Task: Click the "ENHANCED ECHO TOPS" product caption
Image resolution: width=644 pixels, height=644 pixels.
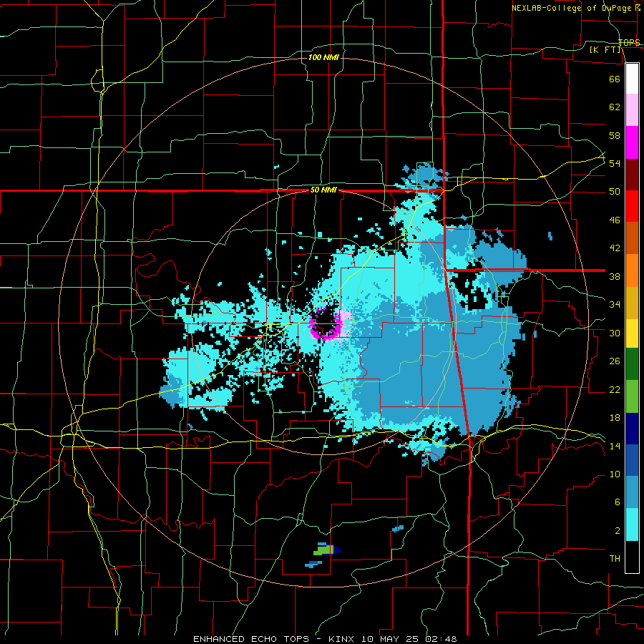Action: [x=251, y=639]
